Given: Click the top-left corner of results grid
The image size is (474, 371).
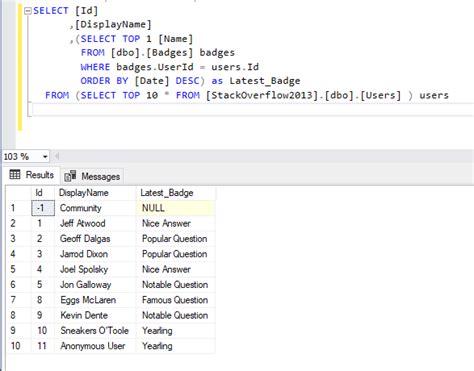Looking at the screenshot, I should coord(19,193).
